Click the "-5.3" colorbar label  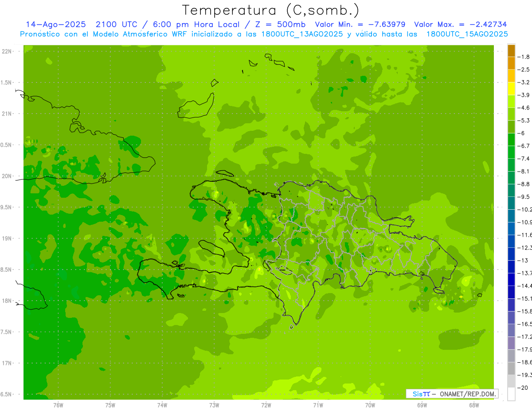click(x=524, y=121)
